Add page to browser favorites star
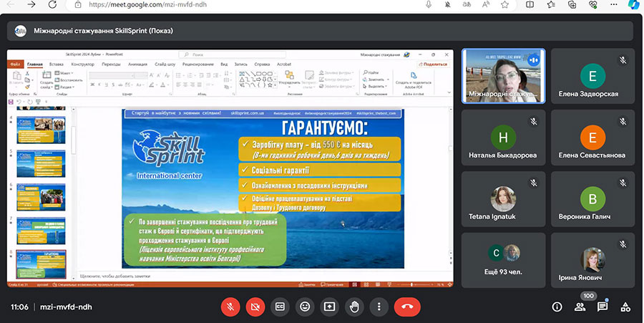 pos(506,4)
